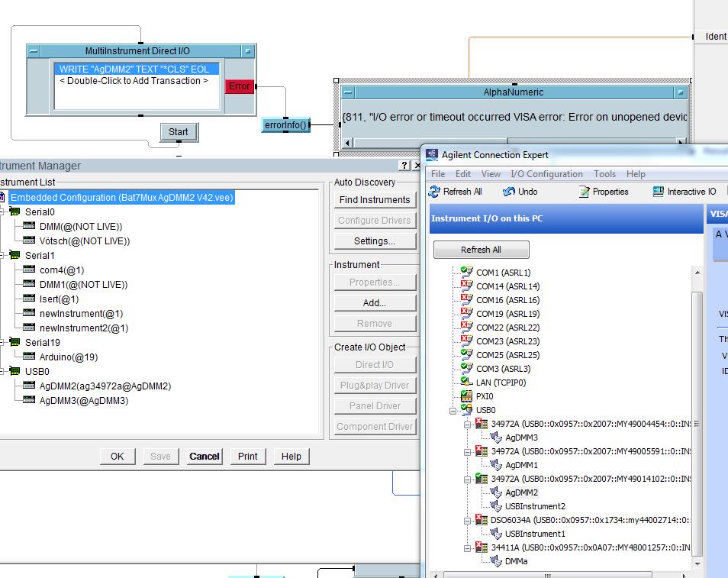Collapse the USB0 node in Connection Expert

pyautogui.click(x=454, y=411)
